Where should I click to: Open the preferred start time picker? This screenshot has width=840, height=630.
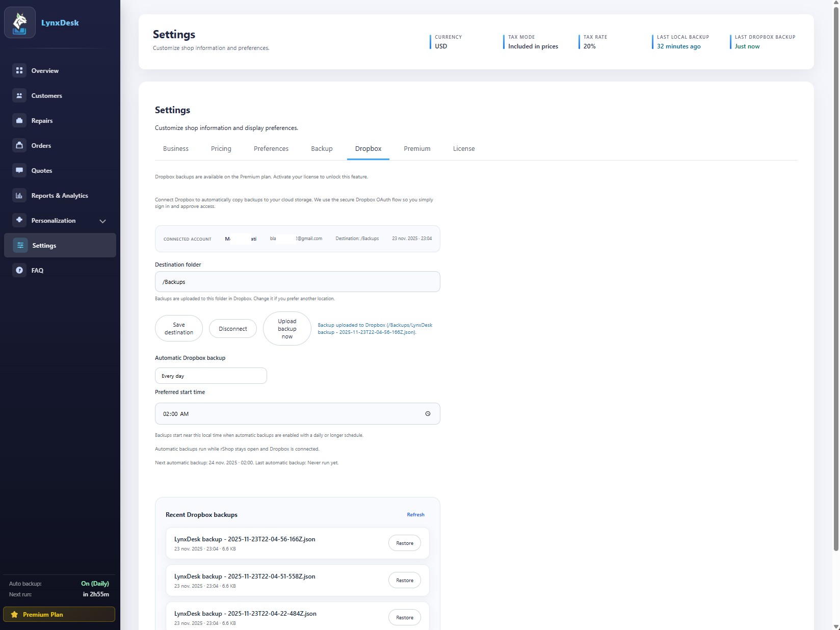[297, 413]
